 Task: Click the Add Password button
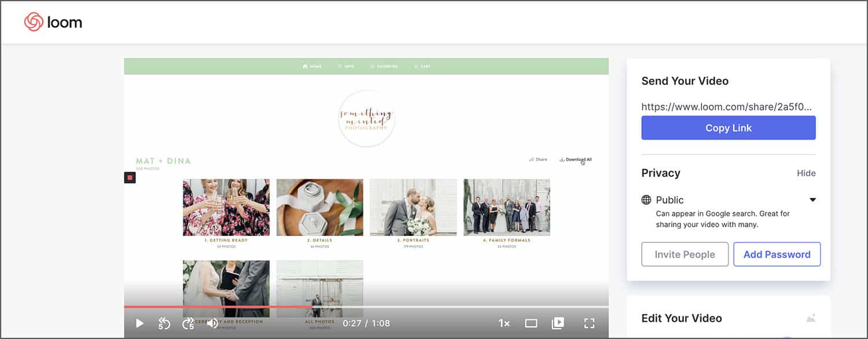(777, 254)
